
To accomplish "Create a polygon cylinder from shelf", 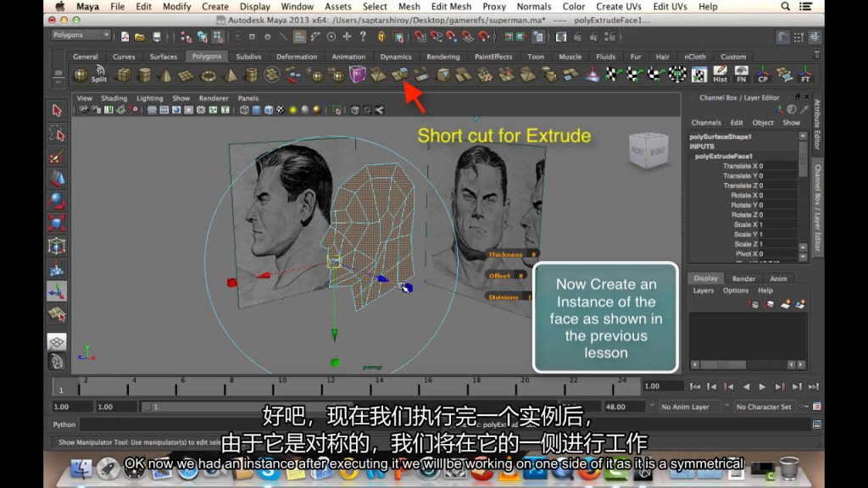I will point(144,75).
